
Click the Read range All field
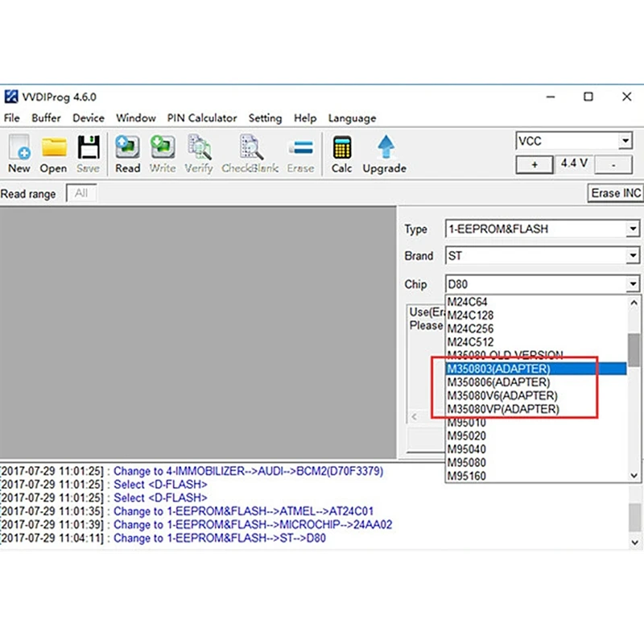tap(81, 193)
